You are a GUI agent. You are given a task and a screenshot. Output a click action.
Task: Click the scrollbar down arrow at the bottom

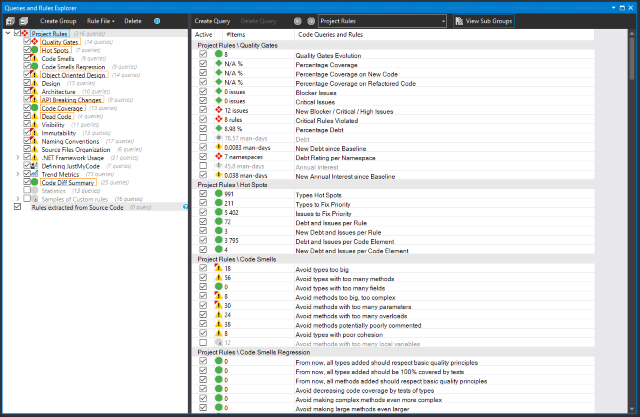(x=632, y=409)
